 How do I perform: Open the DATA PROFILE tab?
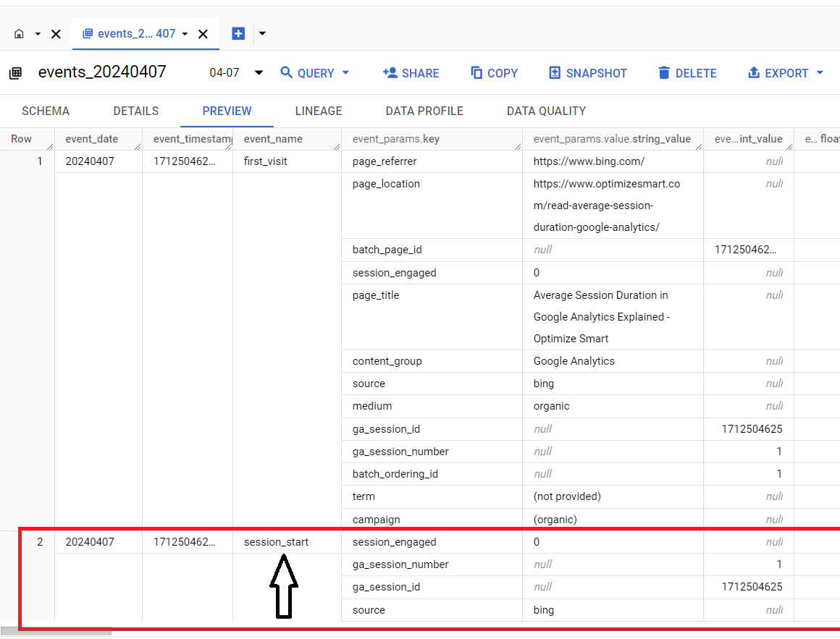424,111
